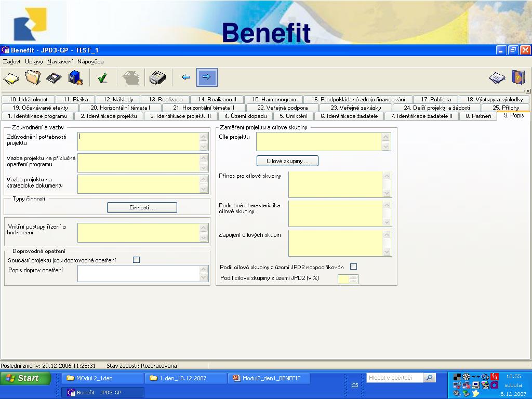
Task: Switch to tab 22. Veřejná podpora
Action: point(282,108)
